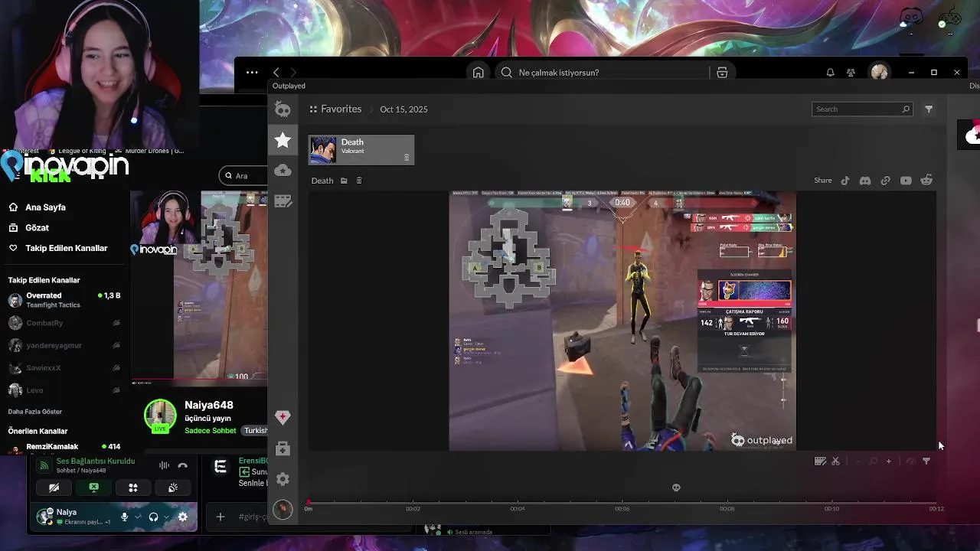
Task: Open Outplayed settings gear
Action: pyautogui.click(x=283, y=479)
